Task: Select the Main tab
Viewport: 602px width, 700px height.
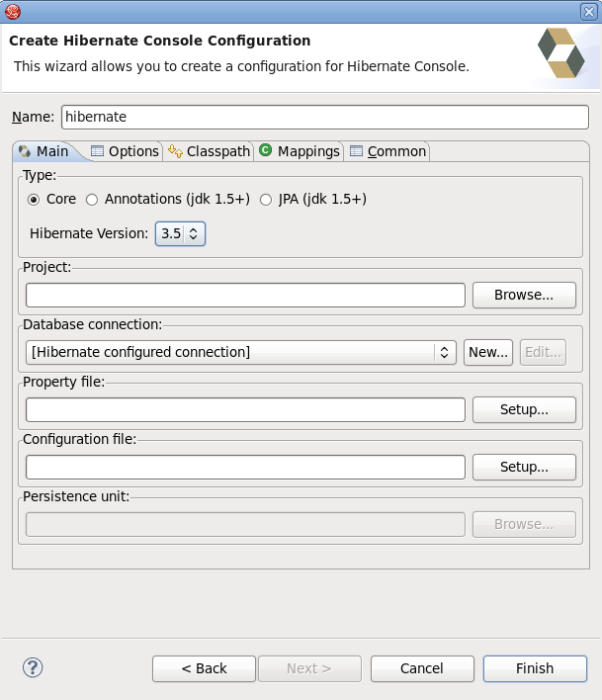Action: pyautogui.click(x=44, y=151)
